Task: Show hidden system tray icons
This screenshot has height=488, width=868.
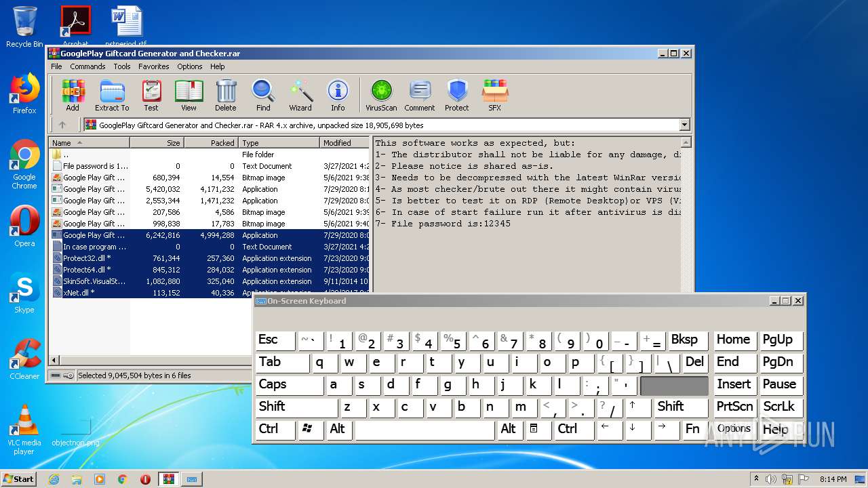Action: pos(756,479)
